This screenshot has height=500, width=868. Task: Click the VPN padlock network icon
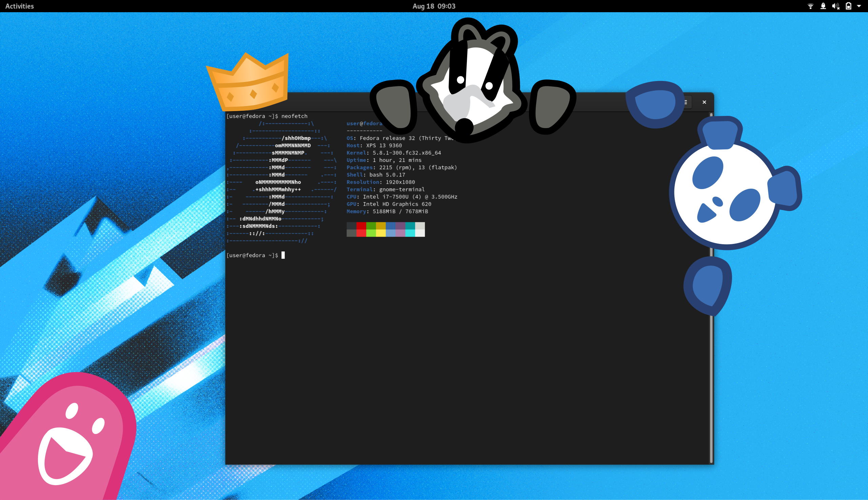[823, 6]
